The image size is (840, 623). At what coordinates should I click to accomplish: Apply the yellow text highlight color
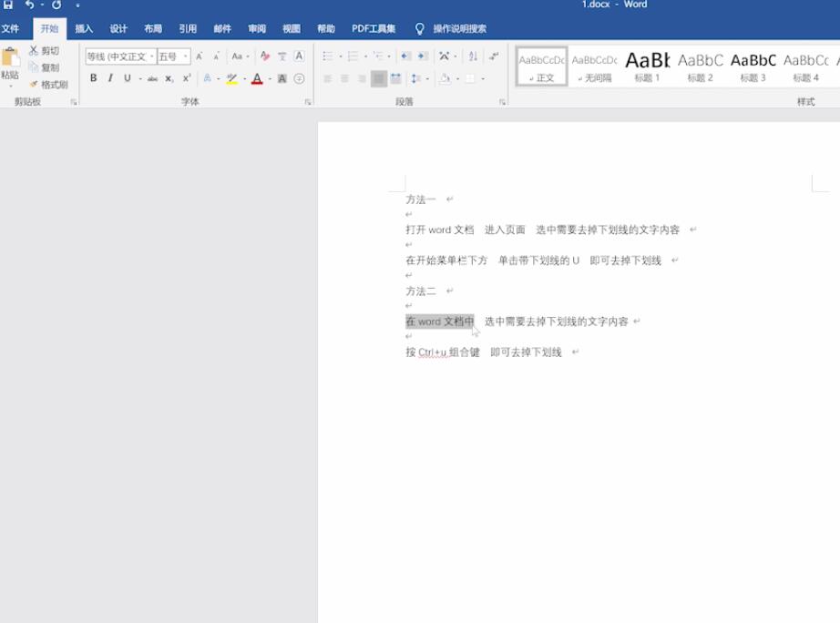point(231,78)
